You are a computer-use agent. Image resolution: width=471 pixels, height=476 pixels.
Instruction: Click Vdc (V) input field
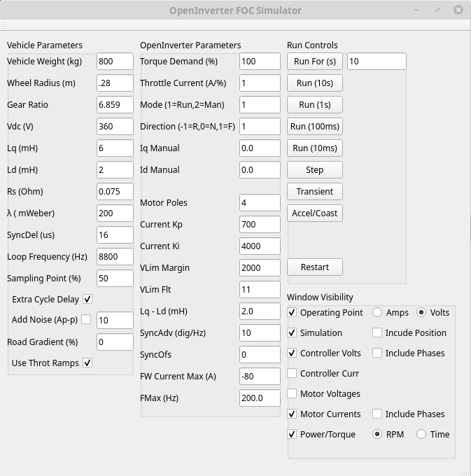click(115, 126)
